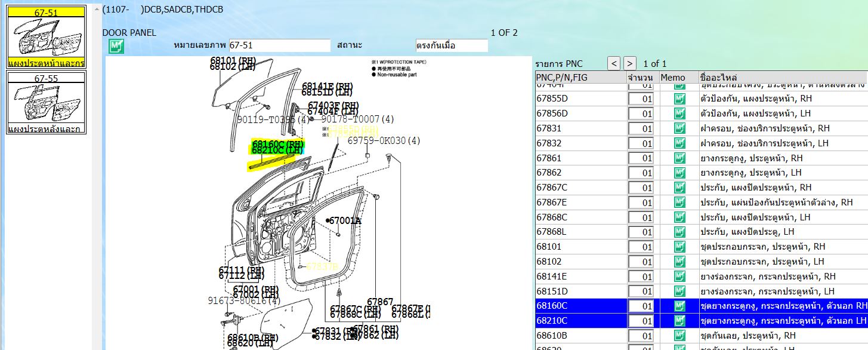Click the status field showing ตรงกันเมื่อ
This screenshot has width=868, height=350.
coord(452,46)
